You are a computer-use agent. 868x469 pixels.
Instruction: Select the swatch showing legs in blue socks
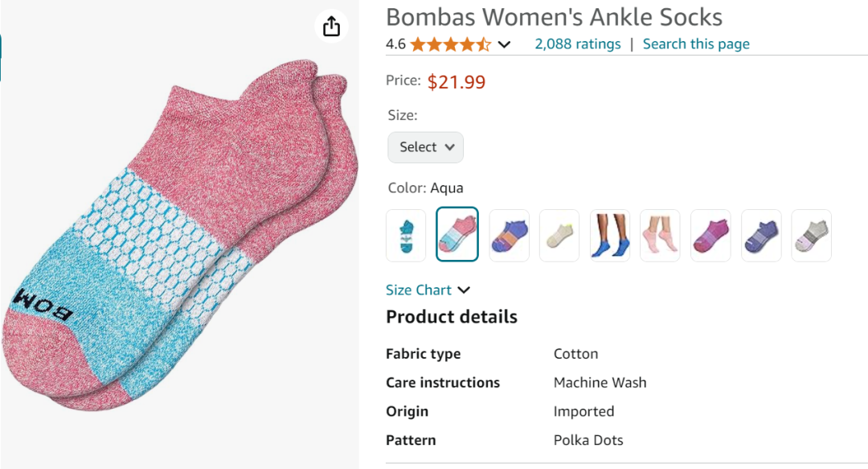tap(610, 236)
